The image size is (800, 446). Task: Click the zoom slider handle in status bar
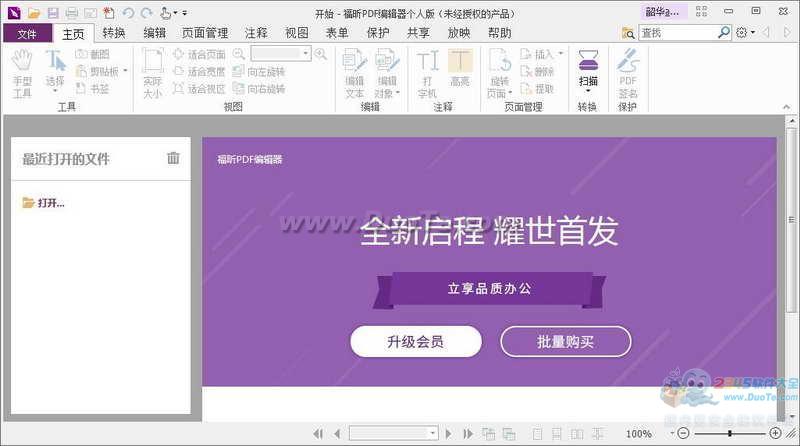coord(730,433)
